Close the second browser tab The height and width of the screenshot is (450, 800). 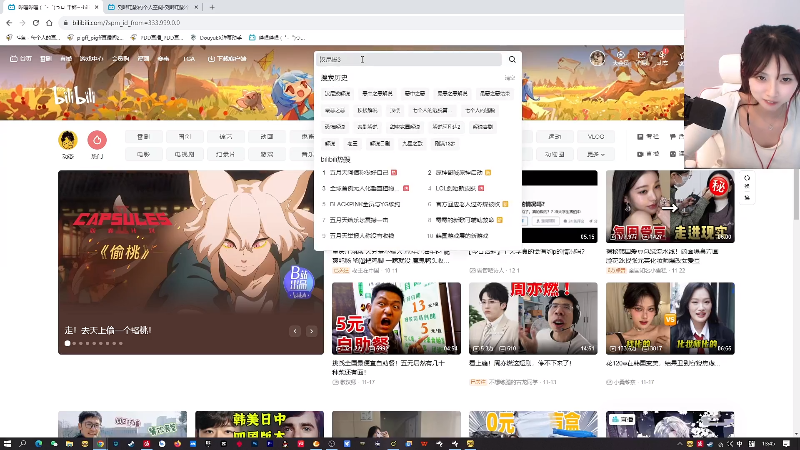[x=196, y=7]
